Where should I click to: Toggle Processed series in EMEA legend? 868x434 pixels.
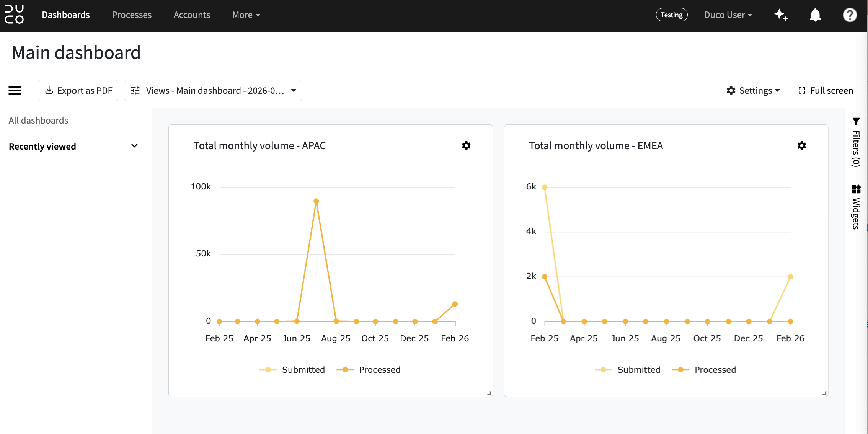click(x=704, y=370)
